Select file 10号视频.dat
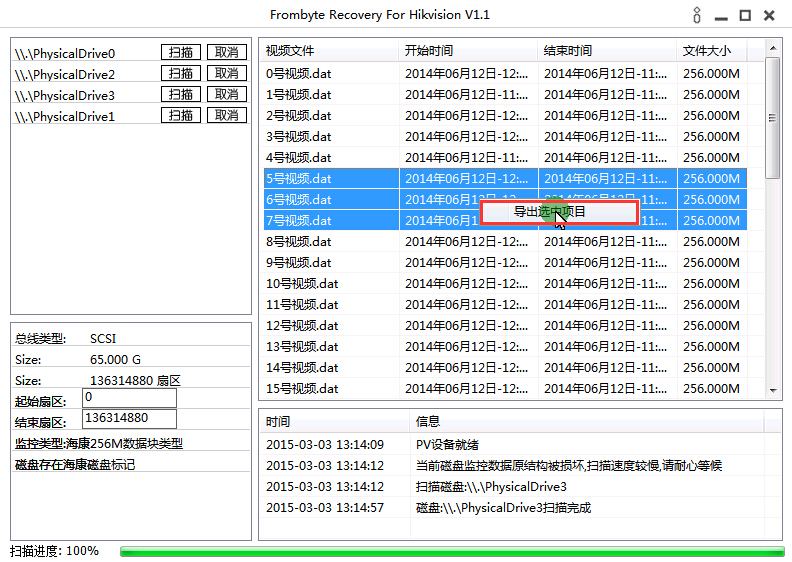792x562 pixels. point(302,284)
